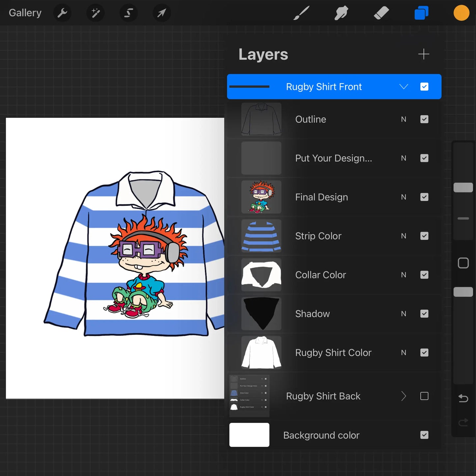Return to the Gallery
Image resolution: width=476 pixels, height=476 pixels.
(x=25, y=13)
